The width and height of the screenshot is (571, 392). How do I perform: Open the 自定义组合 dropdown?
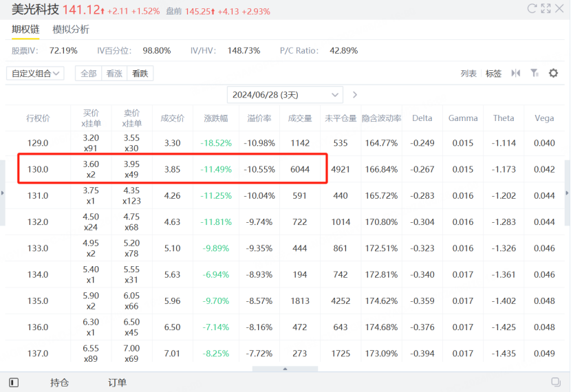click(x=35, y=73)
